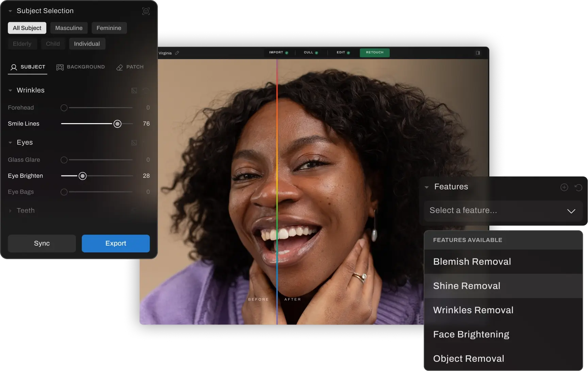Click the blue Export button

coord(116,243)
